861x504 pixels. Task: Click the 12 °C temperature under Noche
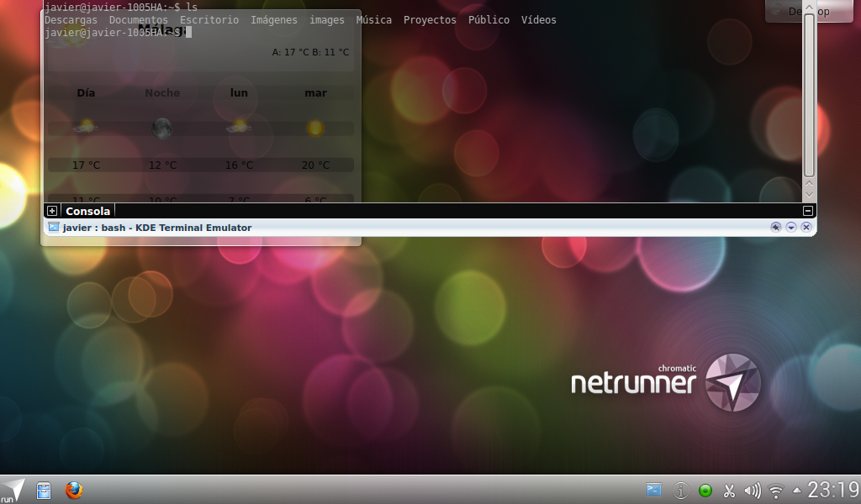tap(162, 165)
